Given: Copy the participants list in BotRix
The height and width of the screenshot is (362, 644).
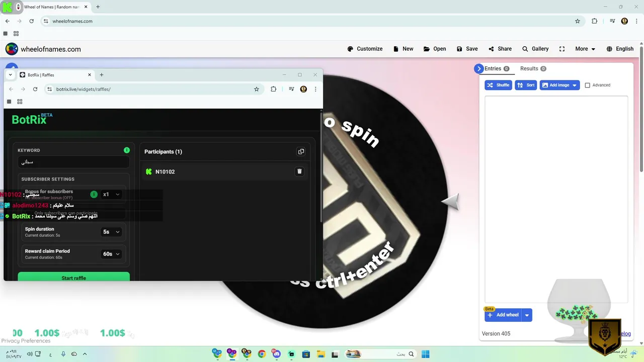Looking at the screenshot, I should pos(301,151).
